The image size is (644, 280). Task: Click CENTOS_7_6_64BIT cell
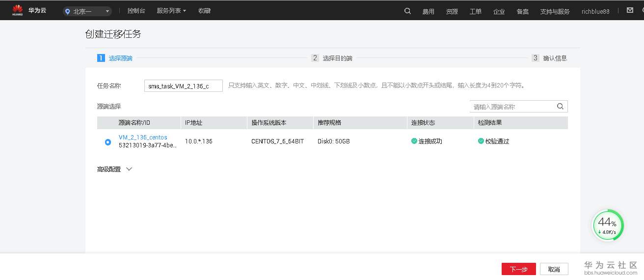click(278, 141)
